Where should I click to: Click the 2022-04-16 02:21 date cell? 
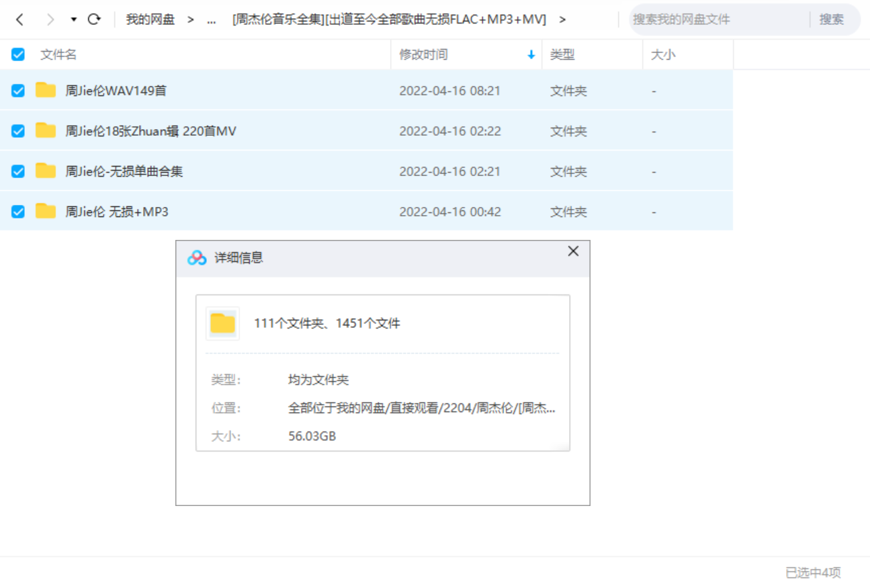[x=450, y=171]
